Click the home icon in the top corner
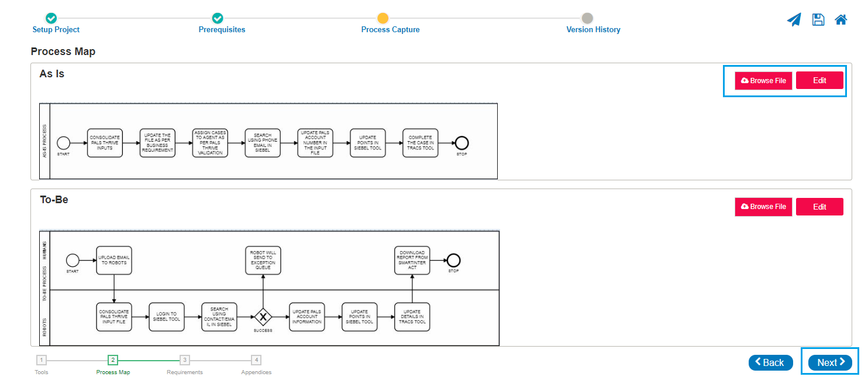The width and height of the screenshot is (868, 380). point(841,19)
